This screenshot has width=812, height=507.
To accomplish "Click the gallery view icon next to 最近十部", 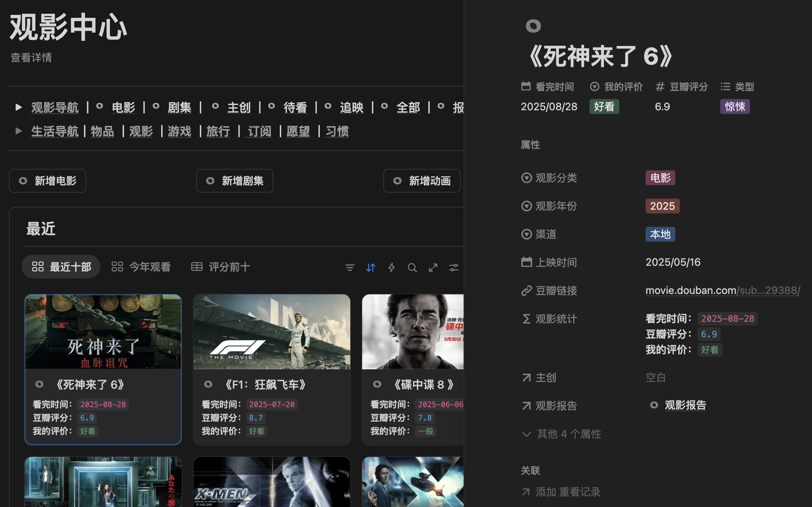I will point(37,266).
